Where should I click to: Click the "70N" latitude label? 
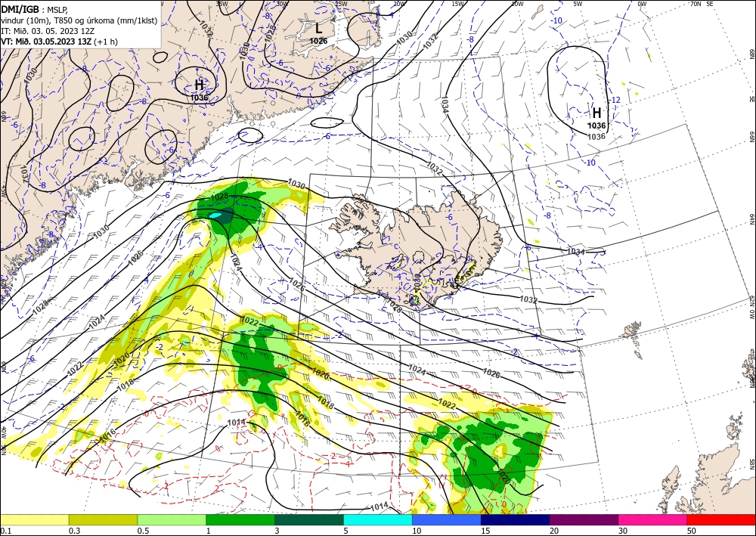click(x=696, y=3)
